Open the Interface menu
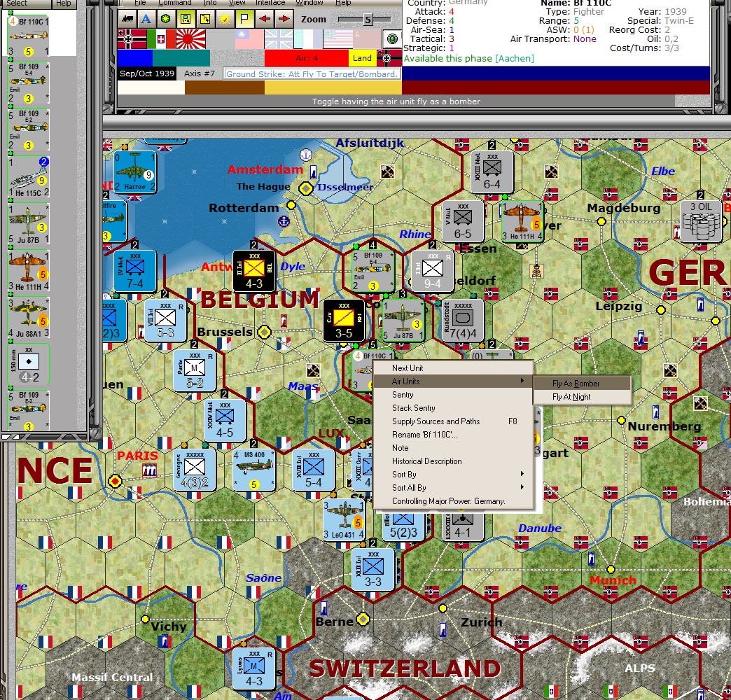Viewport: 731px width, 700px height. point(270,3)
